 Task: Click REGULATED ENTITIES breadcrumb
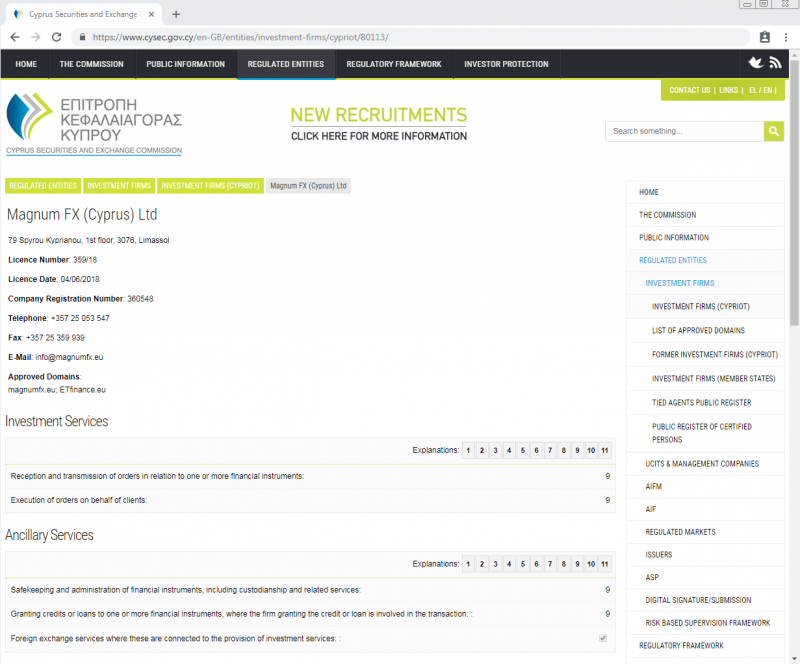click(43, 186)
